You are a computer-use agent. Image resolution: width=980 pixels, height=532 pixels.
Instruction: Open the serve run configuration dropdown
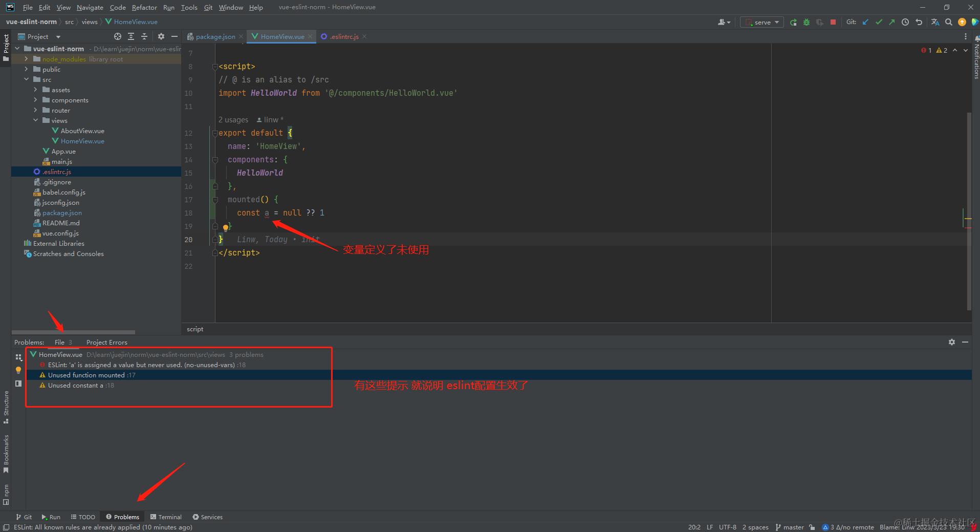761,22
